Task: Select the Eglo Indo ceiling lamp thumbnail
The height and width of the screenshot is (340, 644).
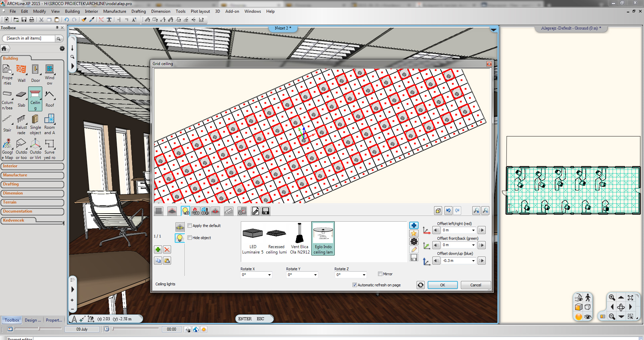Action: coord(323,238)
